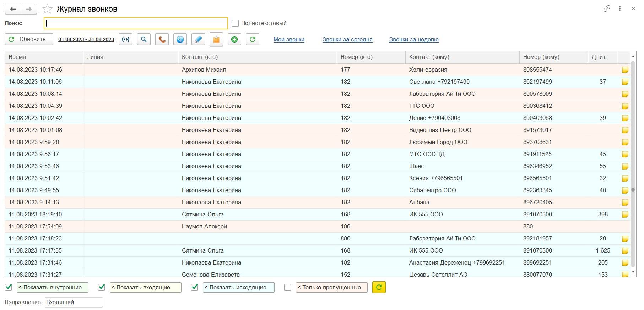Viewport: 644px width, 310px height.
Task: Click the orange clipboard icon button
Action: click(x=216, y=40)
